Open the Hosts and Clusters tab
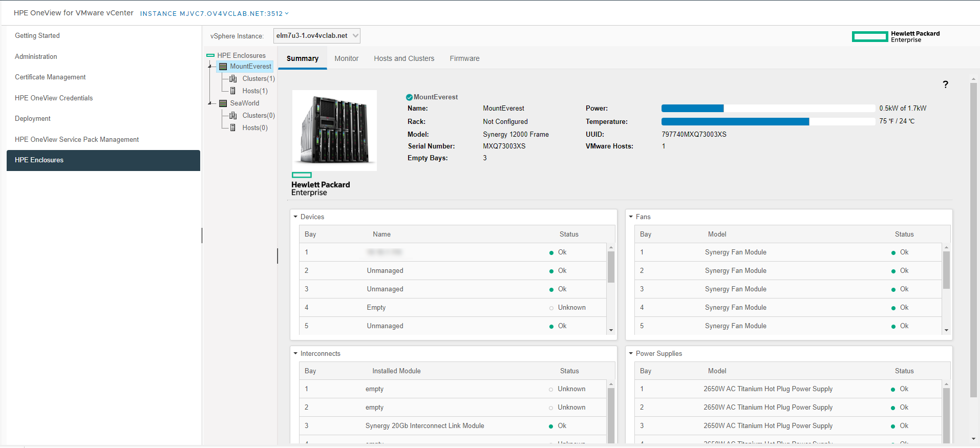Screen dimensions: 980x448 point(404,58)
